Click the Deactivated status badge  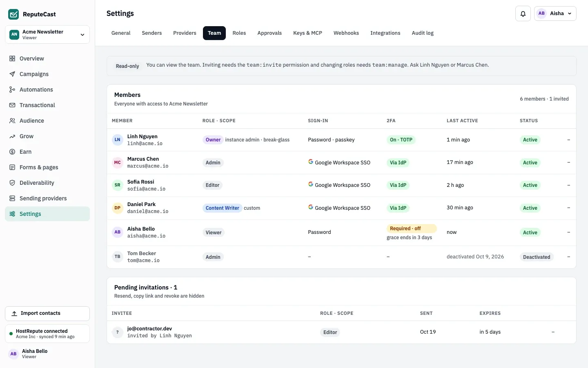tap(537, 257)
